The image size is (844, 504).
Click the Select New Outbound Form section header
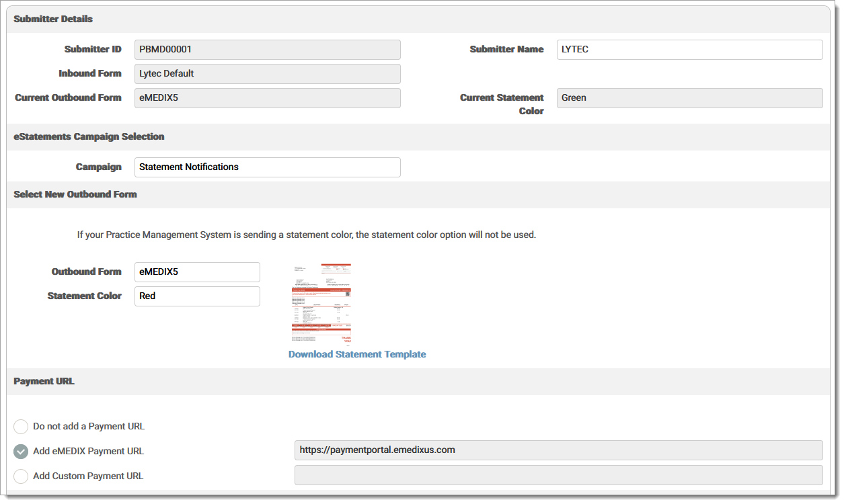tap(75, 194)
